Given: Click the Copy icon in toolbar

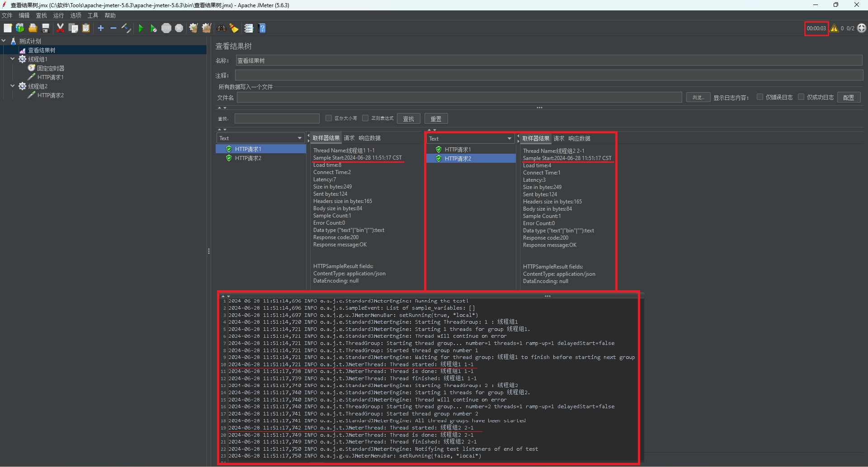Looking at the screenshot, I should coord(73,28).
